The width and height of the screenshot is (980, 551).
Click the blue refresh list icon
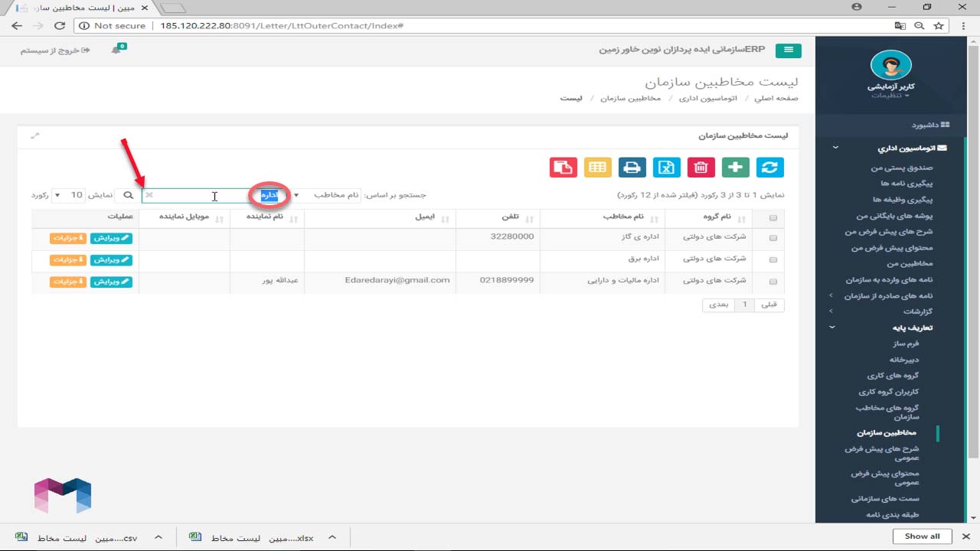pyautogui.click(x=770, y=167)
